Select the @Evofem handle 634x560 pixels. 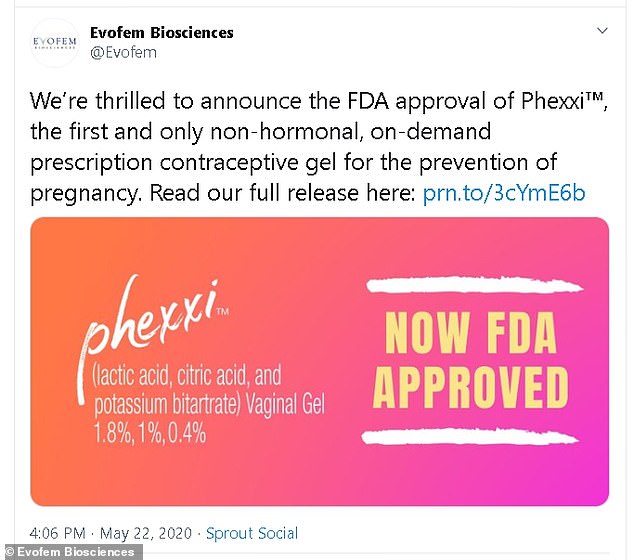(x=123, y=53)
